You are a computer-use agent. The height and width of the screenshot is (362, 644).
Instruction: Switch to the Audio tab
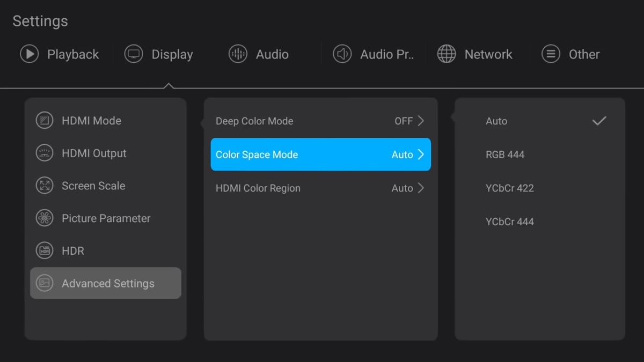coord(272,54)
